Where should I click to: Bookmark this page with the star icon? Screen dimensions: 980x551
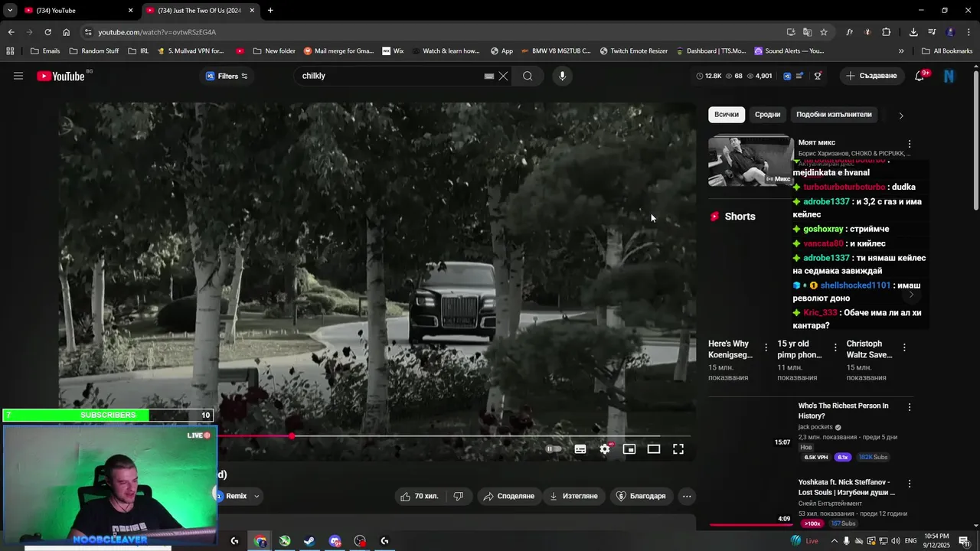[x=824, y=32]
